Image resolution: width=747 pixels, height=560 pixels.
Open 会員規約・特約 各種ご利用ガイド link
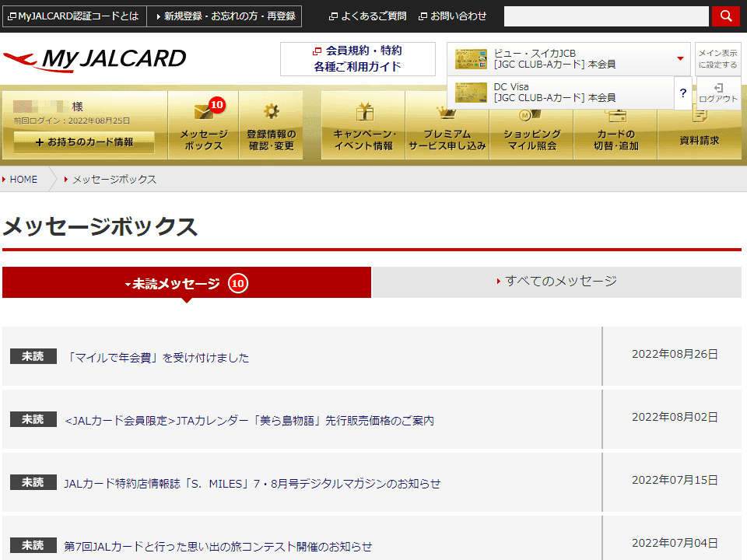tap(358, 59)
